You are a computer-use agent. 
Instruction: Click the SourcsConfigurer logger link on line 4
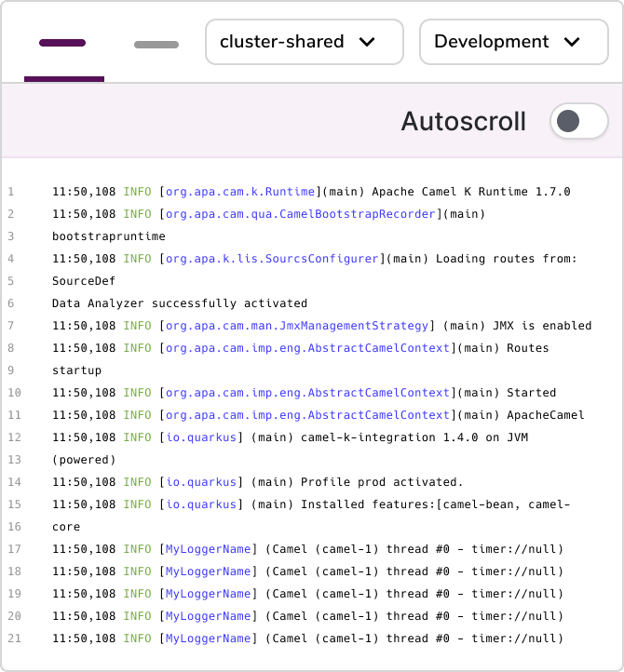point(273,259)
